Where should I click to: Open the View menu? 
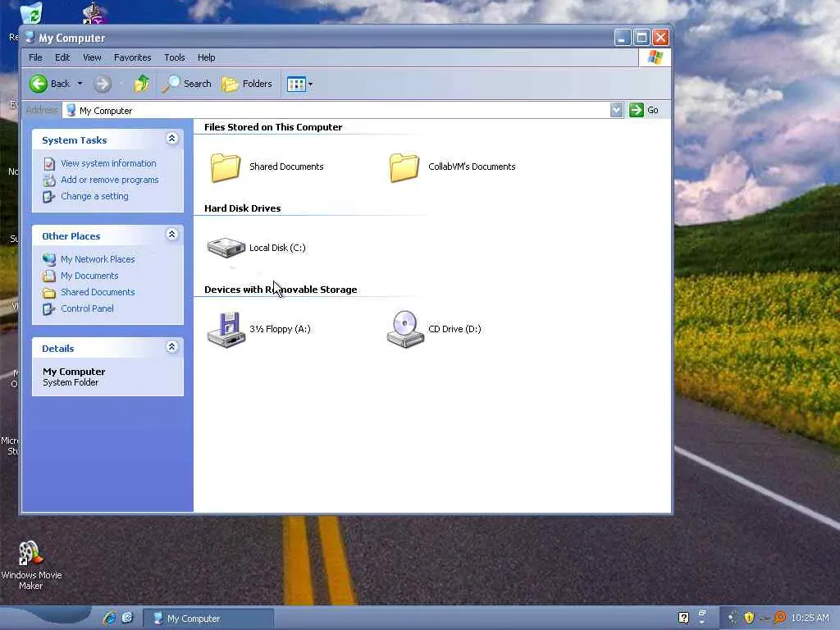pos(92,57)
